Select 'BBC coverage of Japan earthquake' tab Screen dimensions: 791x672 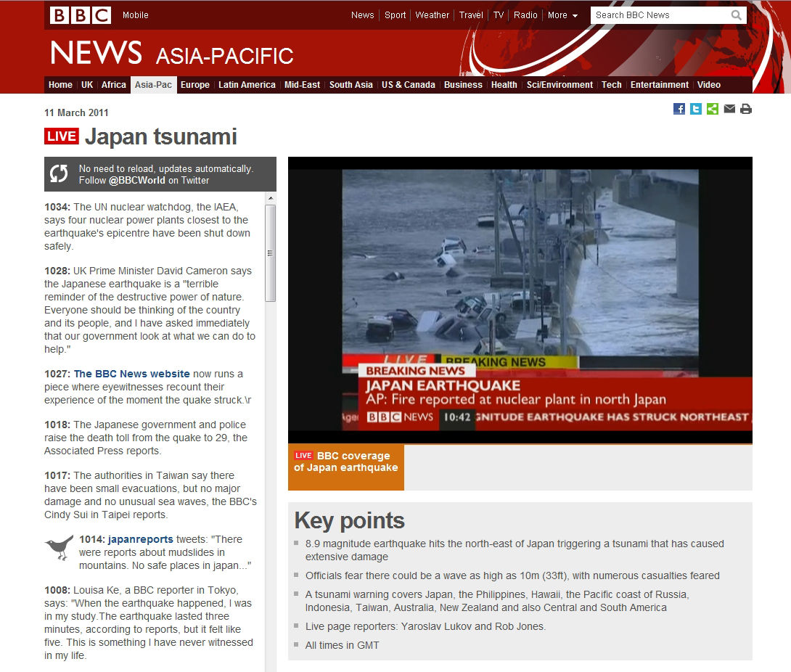pos(346,467)
